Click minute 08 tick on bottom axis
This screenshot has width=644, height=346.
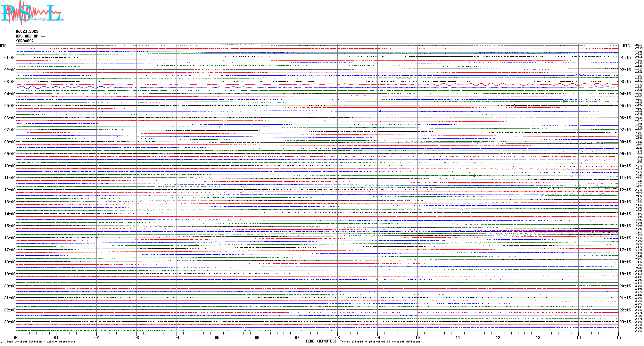pyautogui.click(x=337, y=337)
